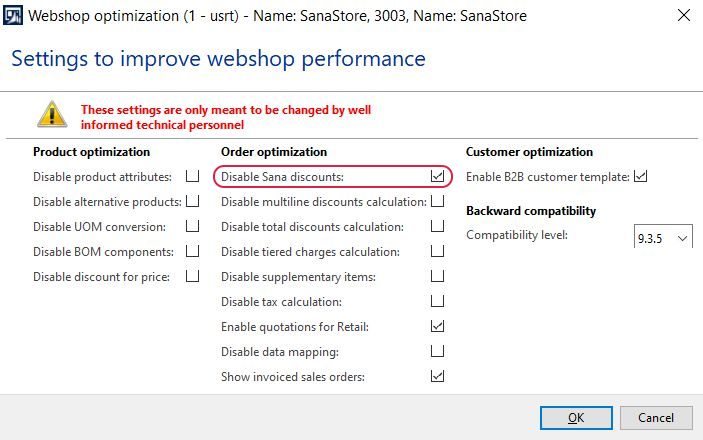The image size is (703, 440).
Task: Toggle Enable B2B customer template checkbox
Action: coord(640,176)
